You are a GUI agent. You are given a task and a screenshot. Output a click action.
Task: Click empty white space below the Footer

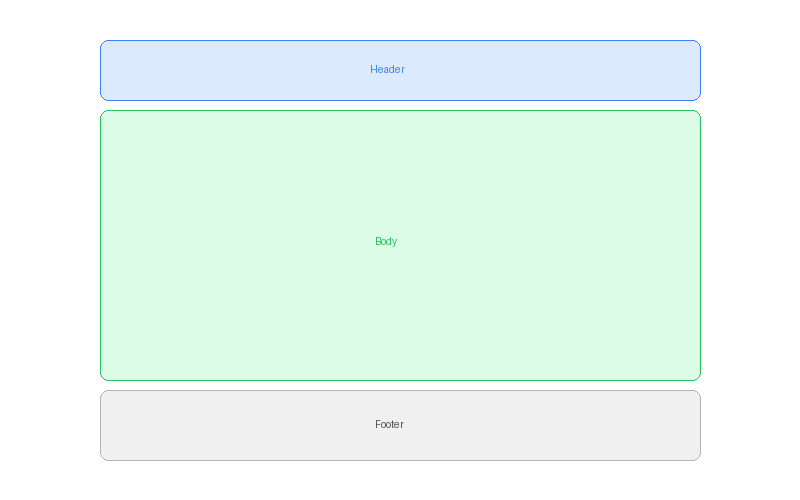point(400,481)
